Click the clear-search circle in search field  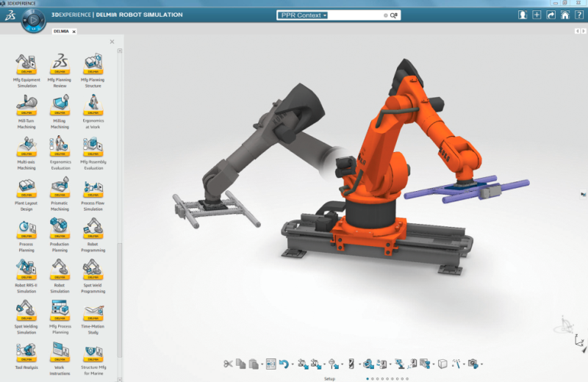pyautogui.click(x=385, y=15)
